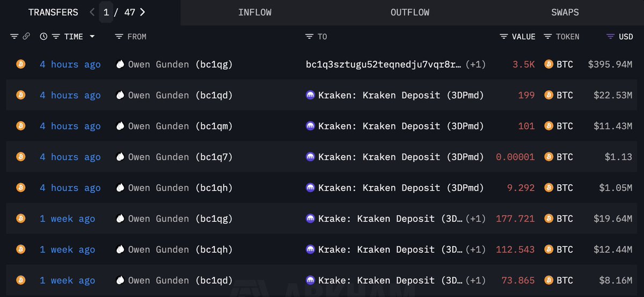Expand the (+1) recipients on 177.721 row

(x=475, y=219)
